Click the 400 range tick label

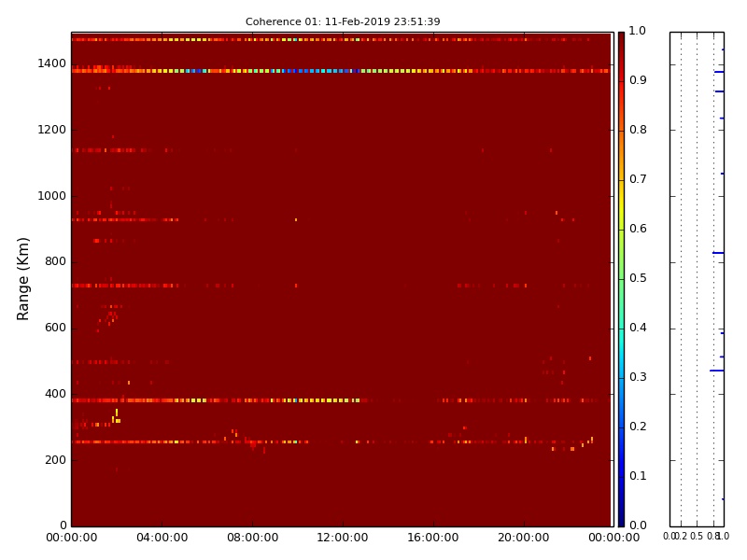(x=55, y=394)
